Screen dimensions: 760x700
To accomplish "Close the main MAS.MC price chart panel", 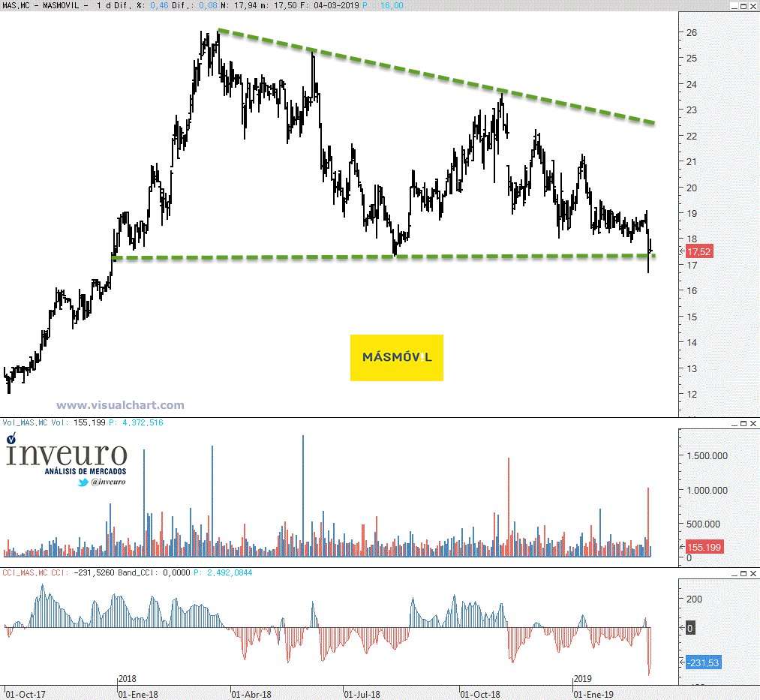I will (x=753, y=6).
